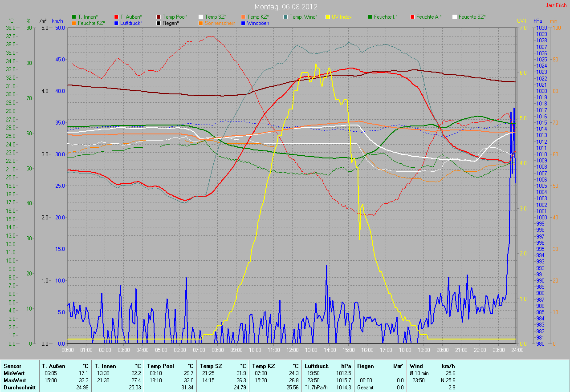Click the Feuchte KZ legend label
The image size is (570, 392).
pyautogui.click(x=91, y=23)
